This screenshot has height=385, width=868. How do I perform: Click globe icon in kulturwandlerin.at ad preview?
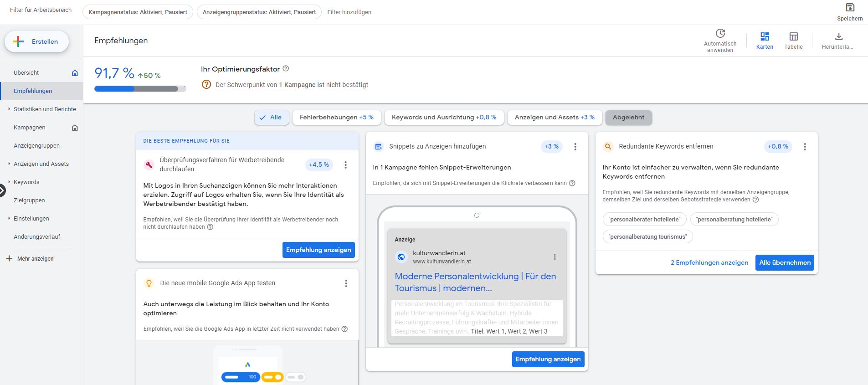tap(401, 257)
